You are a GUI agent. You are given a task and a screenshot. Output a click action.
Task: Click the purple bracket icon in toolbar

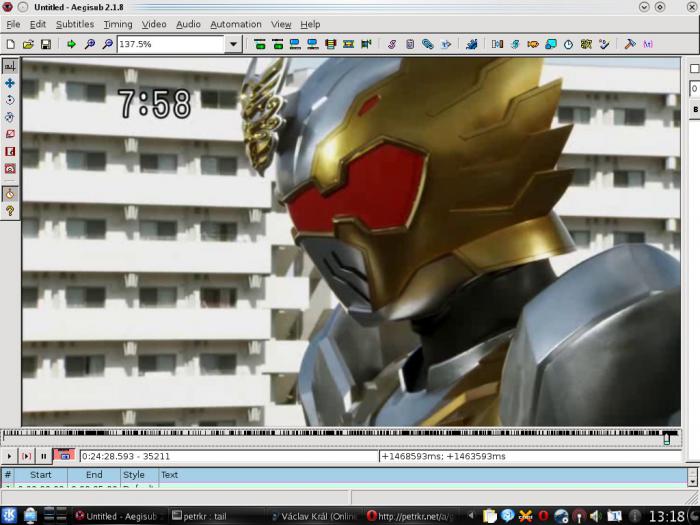point(648,44)
